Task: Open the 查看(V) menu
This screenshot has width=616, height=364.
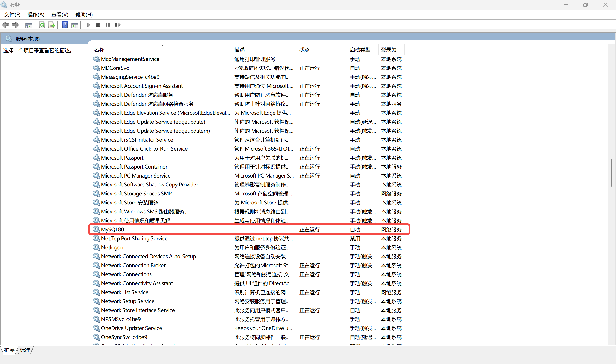Action: point(60,15)
